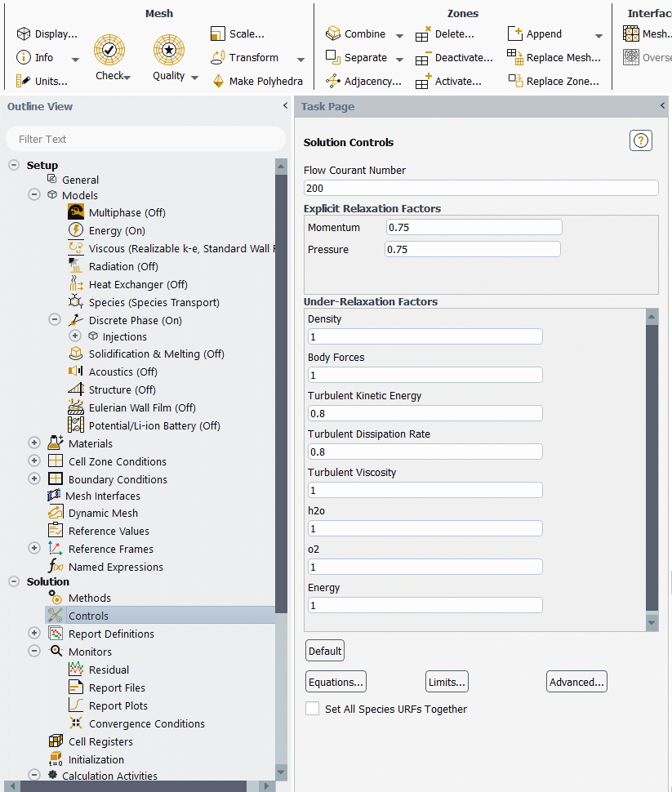
Task: Select Methods in the Solution tree
Action: coord(89,598)
